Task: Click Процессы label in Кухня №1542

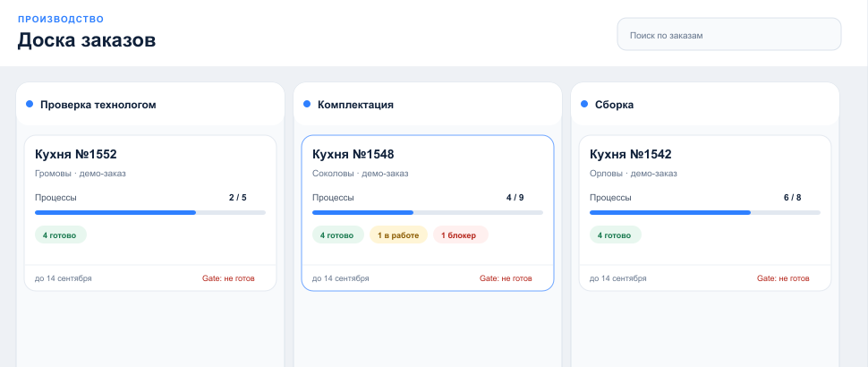Action: coord(610,198)
